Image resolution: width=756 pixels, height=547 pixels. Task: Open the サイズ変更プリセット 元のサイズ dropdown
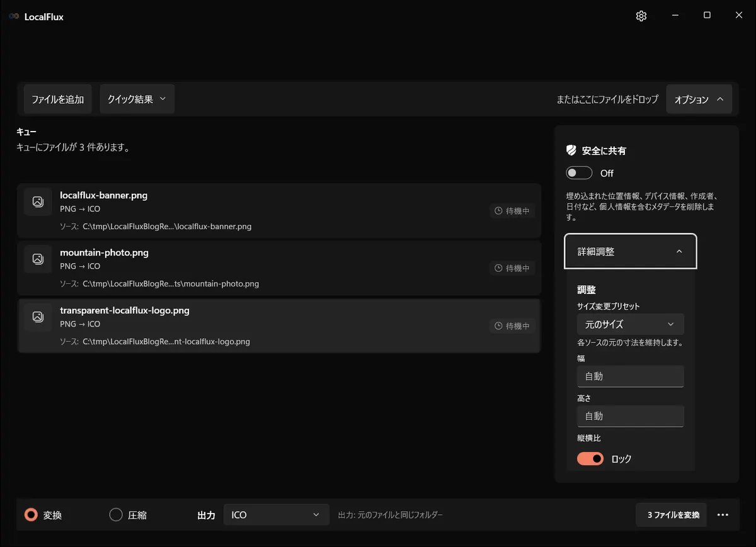pyautogui.click(x=631, y=324)
